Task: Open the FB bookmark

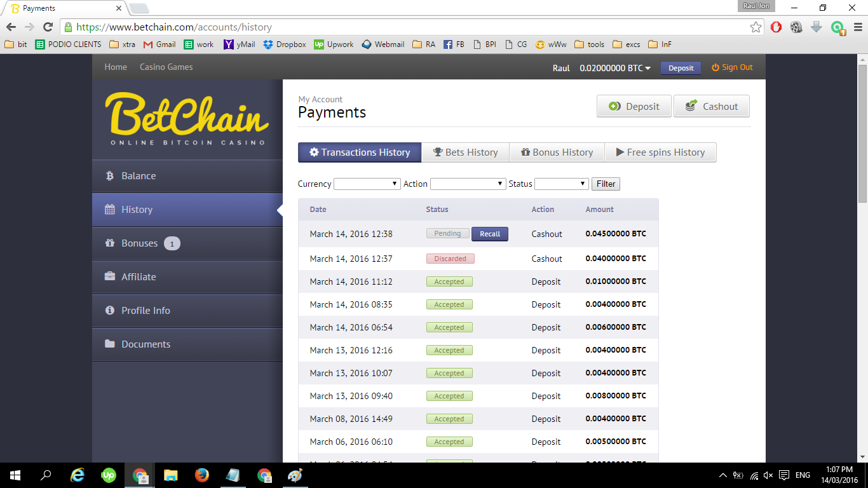Action: point(454,44)
